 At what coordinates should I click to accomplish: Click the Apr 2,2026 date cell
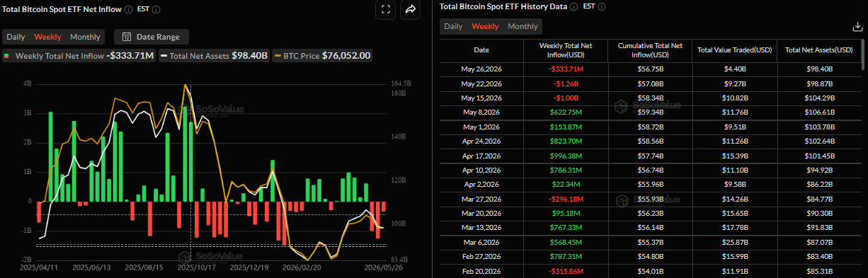[481, 184]
